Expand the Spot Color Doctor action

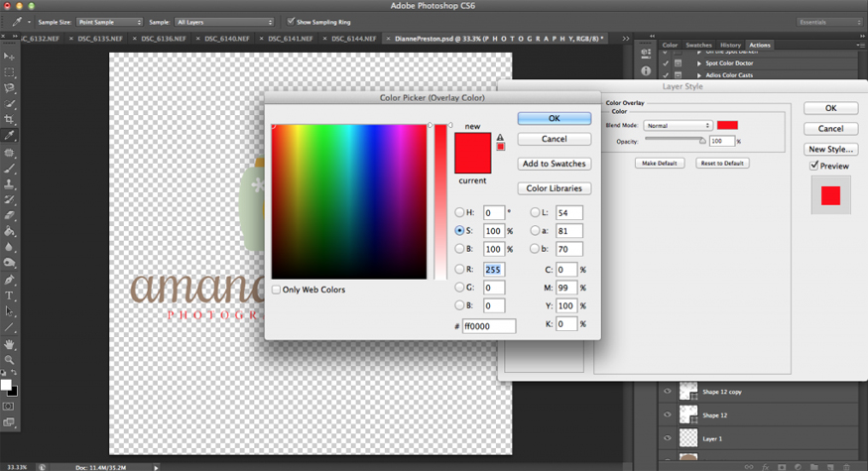coord(698,63)
